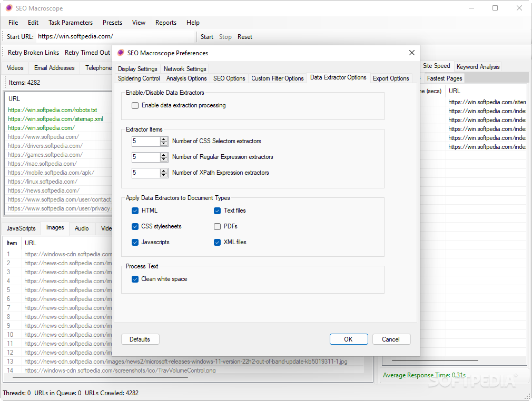The image size is (532, 401).
Task: Open the View menu
Action: (x=139, y=23)
